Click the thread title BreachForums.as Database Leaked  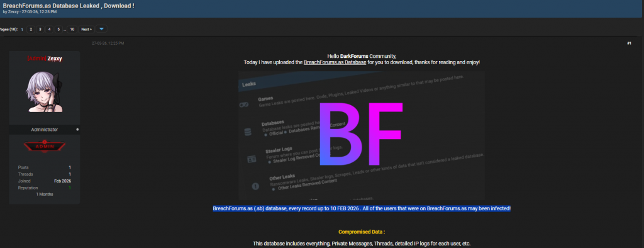click(x=69, y=5)
